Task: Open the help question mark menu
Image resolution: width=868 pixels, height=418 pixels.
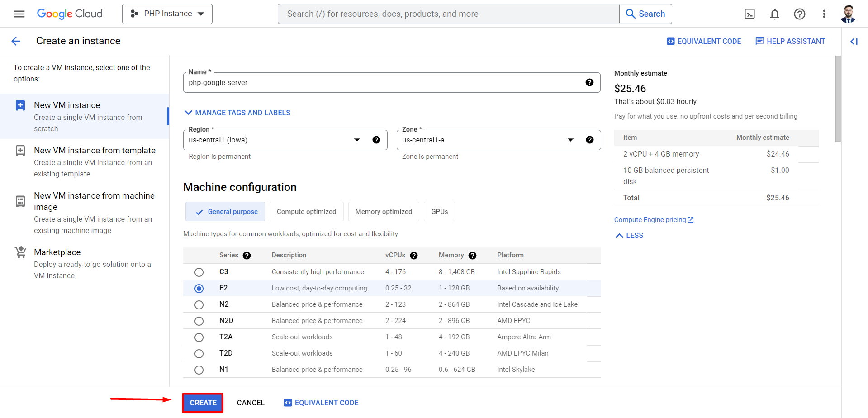Action: coord(800,14)
